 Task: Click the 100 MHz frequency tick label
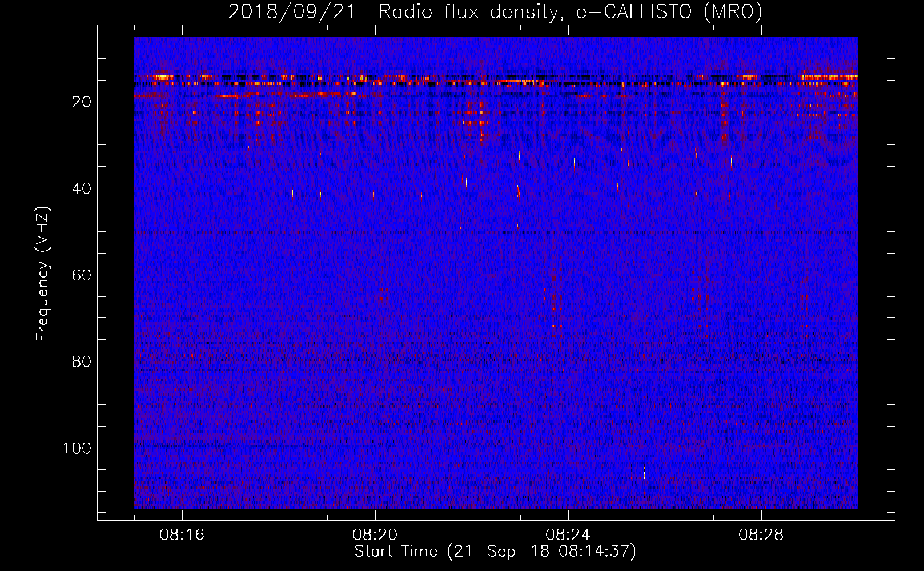click(77, 448)
